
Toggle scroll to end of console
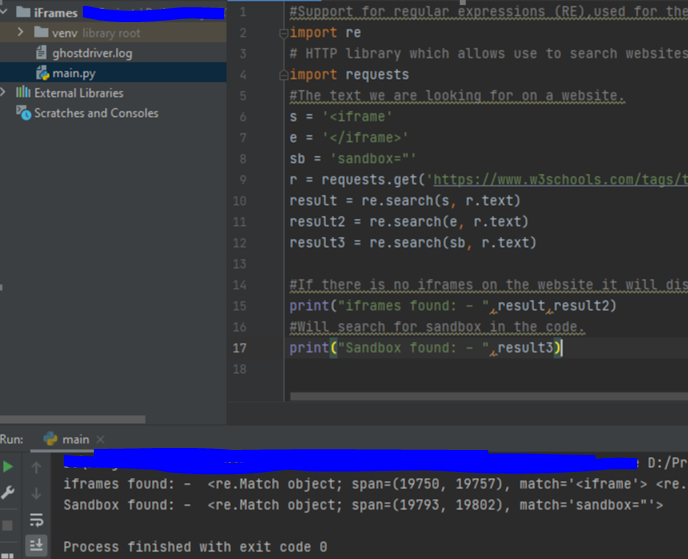click(36, 545)
